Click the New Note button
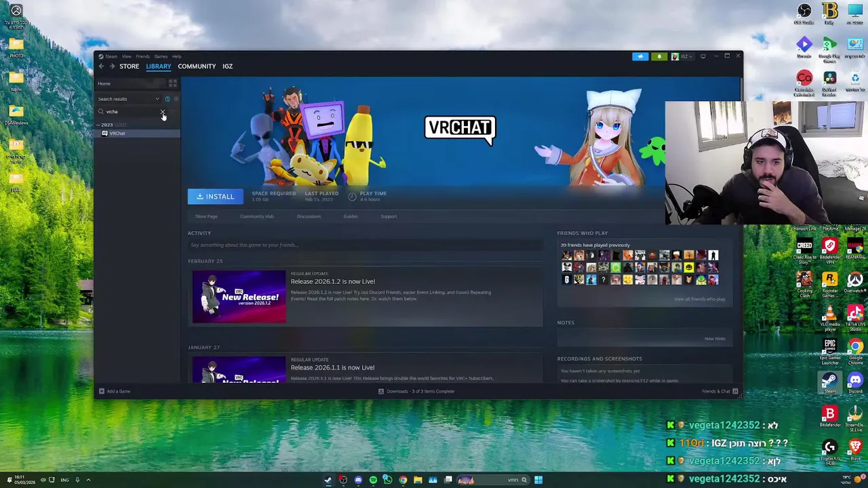 715,339
